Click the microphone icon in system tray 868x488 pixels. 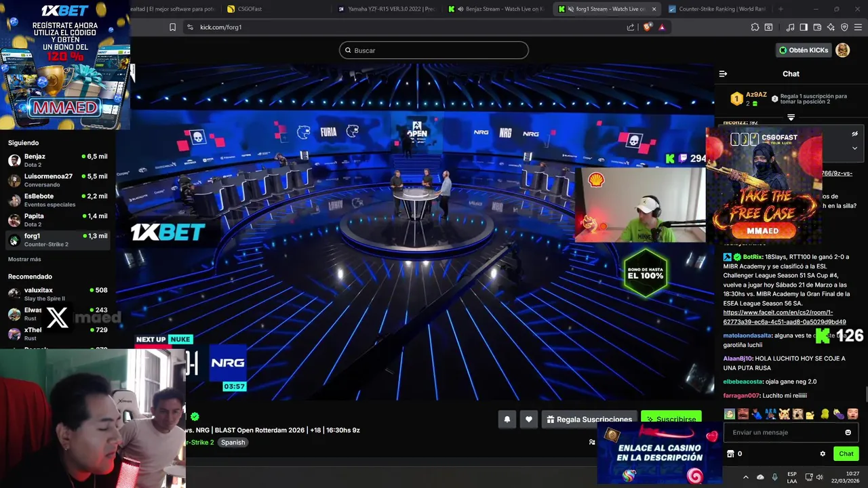[775, 477]
